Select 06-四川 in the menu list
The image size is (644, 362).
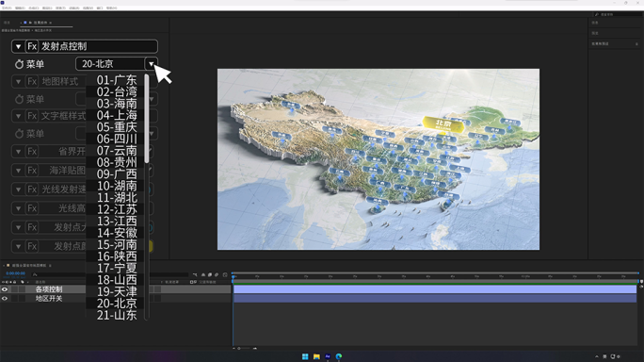[x=117, y=139]
